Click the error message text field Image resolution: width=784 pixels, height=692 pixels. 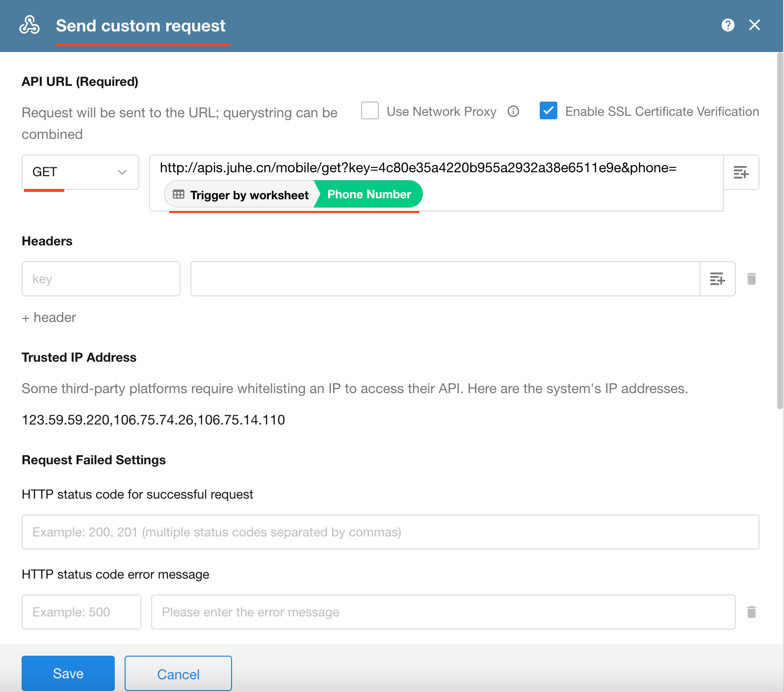pos(443,612)
